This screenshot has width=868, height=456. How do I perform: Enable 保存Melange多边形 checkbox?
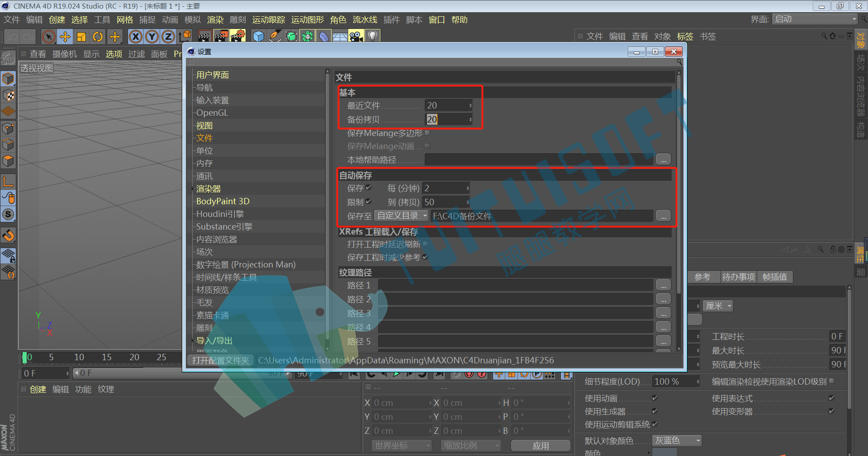(x=427, y=133)
